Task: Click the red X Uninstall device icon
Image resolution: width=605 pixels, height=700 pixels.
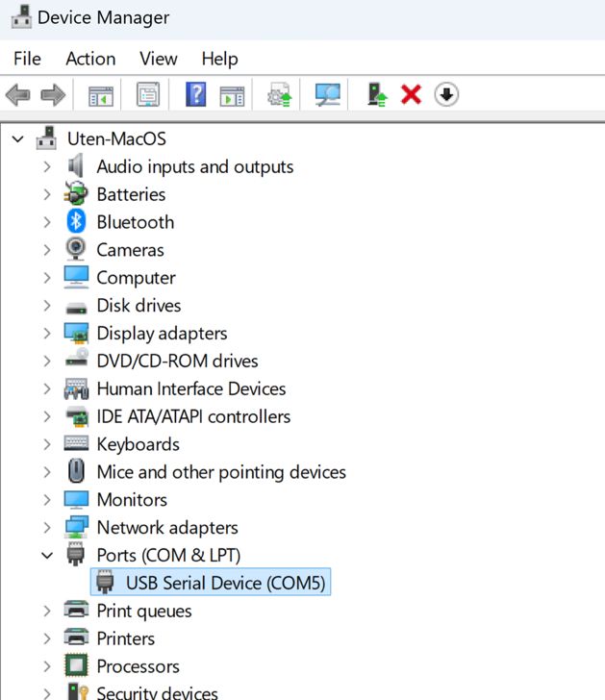Action: 411,94
